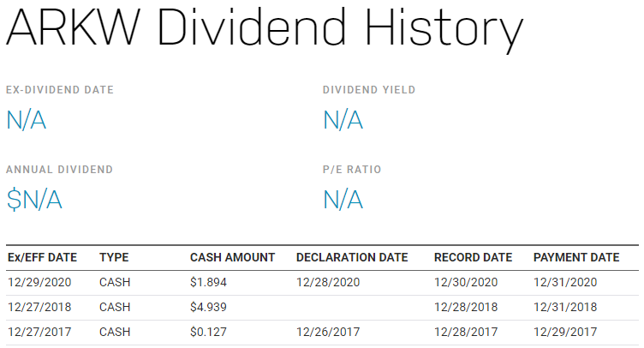The image size is (644, 348).
Task: Click the $1.894 cash amount
Action: [x=208, y=282]
